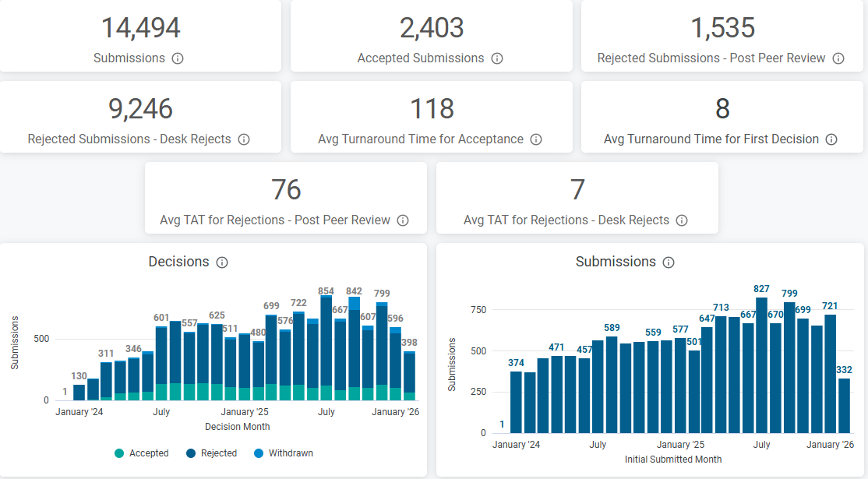Click the info icon beside Decisions chart title

pyautogui.click(x=222, y=262)
